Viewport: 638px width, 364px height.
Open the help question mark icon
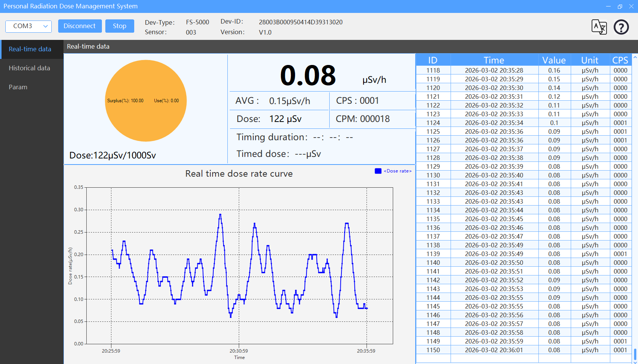[621, 27]
